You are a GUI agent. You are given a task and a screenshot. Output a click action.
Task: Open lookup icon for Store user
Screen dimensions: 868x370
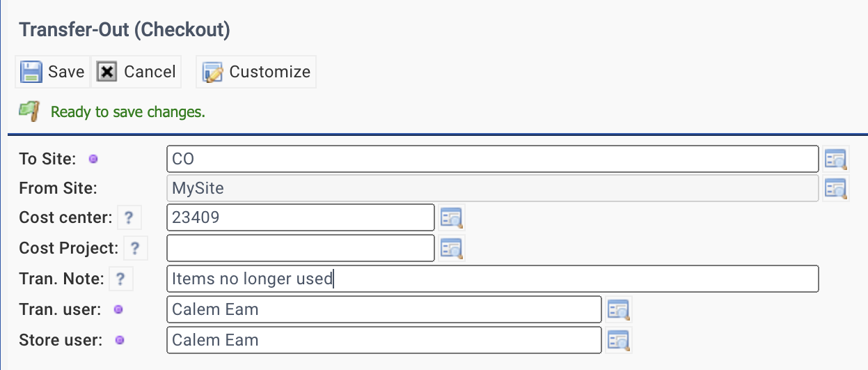coord(618,340)
